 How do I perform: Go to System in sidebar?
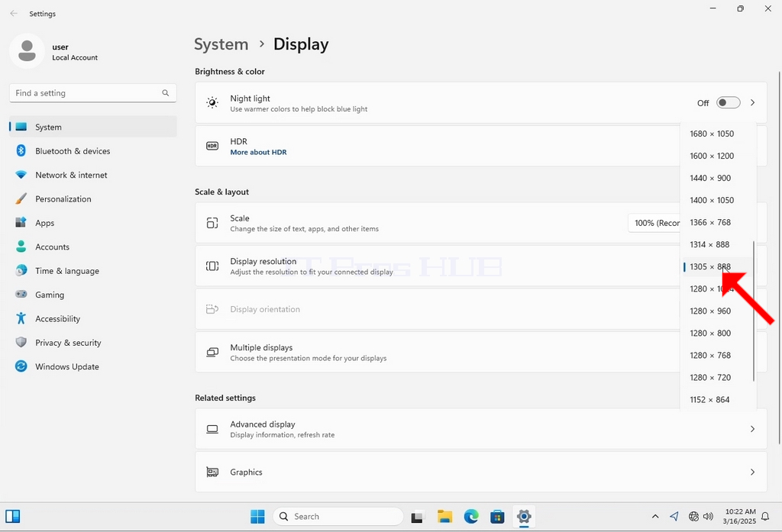click(92, 127)
